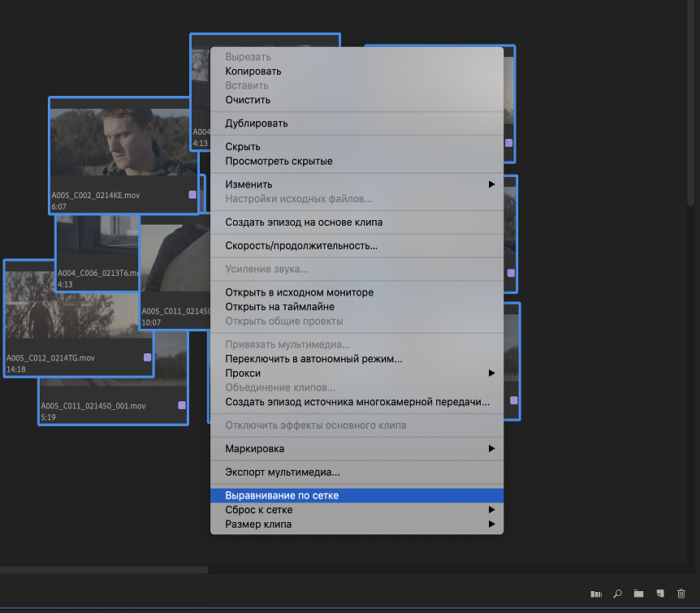Click the A005_C002_0214KE.mov clip thumbnail
Screen dimensions: 700x613
coord(123,142)
